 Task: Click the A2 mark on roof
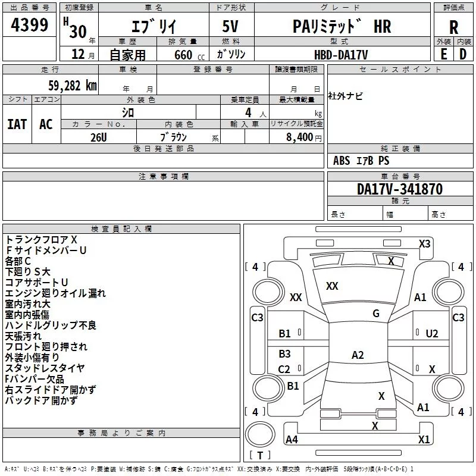[x=358, y=355]
